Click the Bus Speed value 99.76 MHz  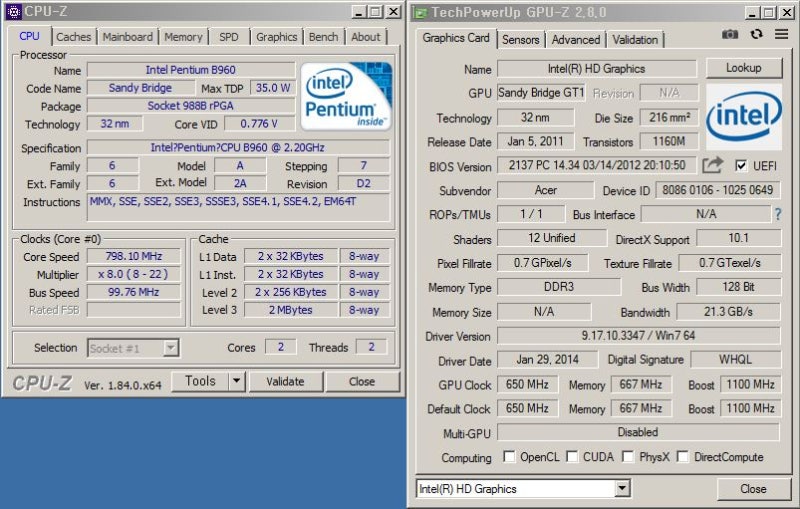tap(134, 292)
